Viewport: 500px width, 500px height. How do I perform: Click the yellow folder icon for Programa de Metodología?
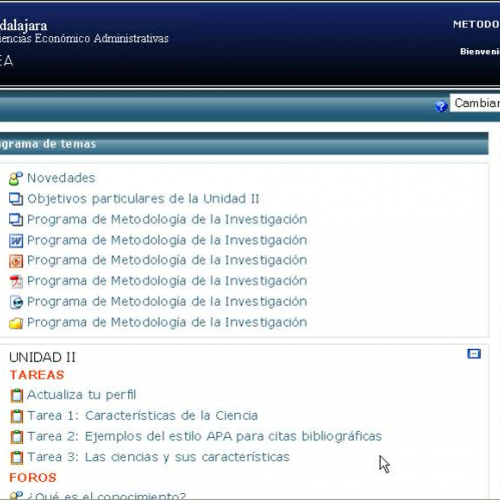(x=16, y=323)
